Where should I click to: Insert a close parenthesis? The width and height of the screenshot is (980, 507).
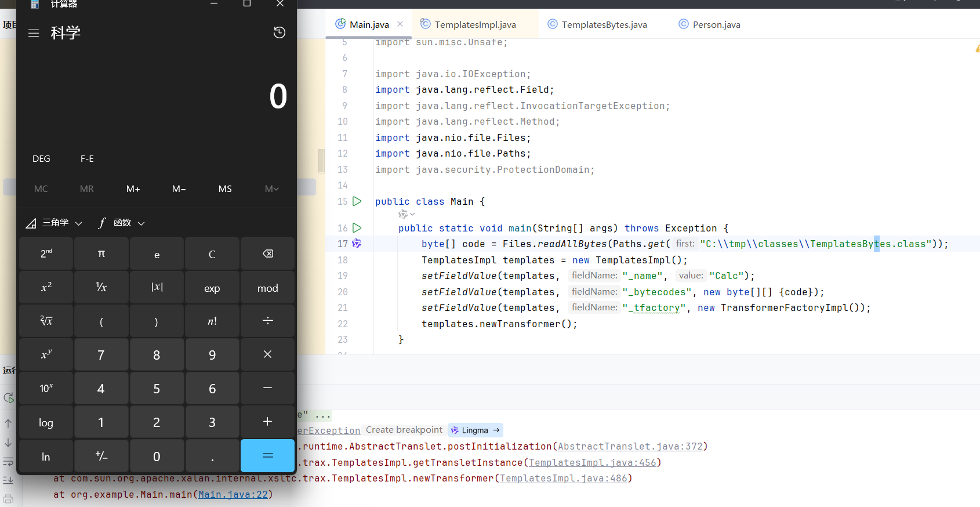pyautogui.click(x=157, y=321)
